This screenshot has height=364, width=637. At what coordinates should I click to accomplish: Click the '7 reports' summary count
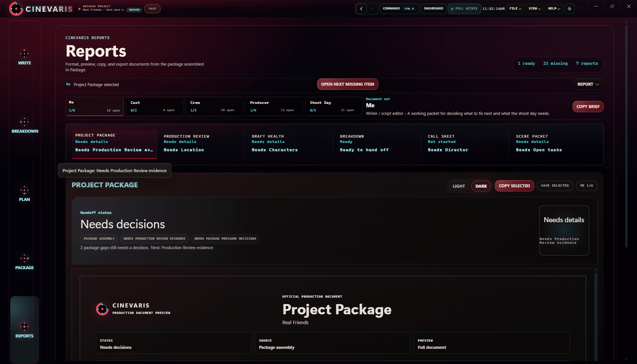point(587,64)
